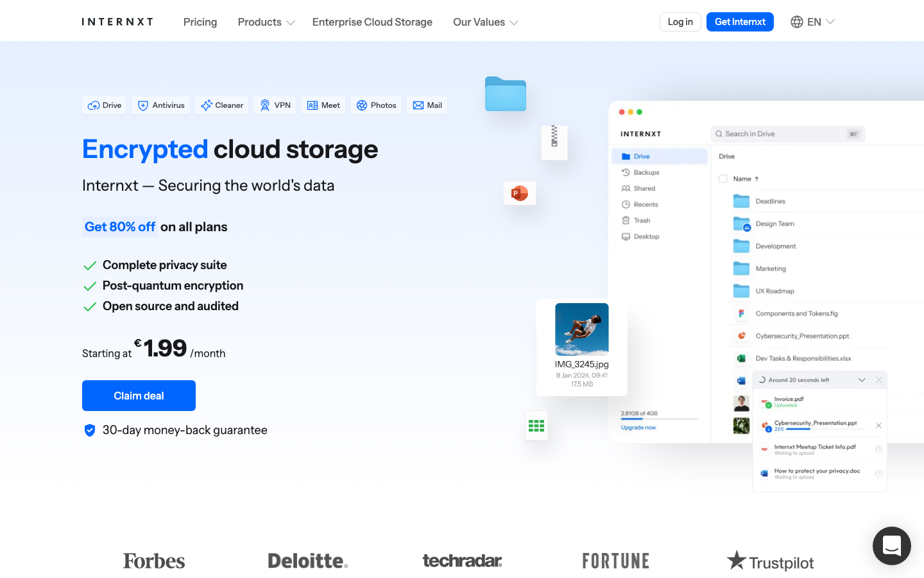Open the chat support widget
This screenshot has height=578, width=924.
click(x=892, y=546)
